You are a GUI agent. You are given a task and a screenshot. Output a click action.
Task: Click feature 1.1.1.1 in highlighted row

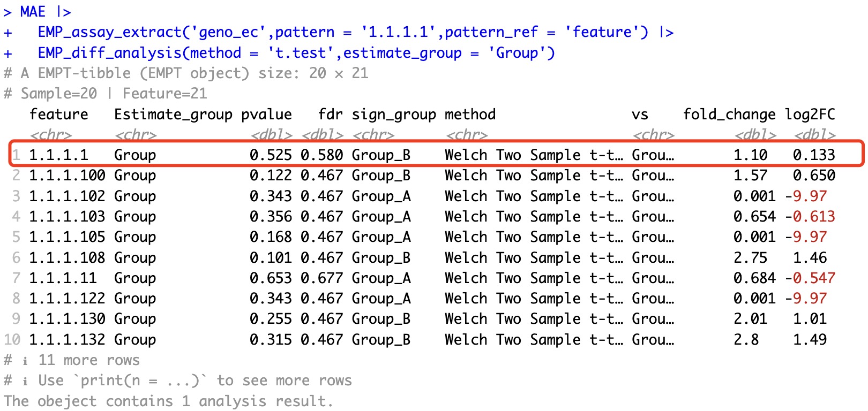point(58,155)
